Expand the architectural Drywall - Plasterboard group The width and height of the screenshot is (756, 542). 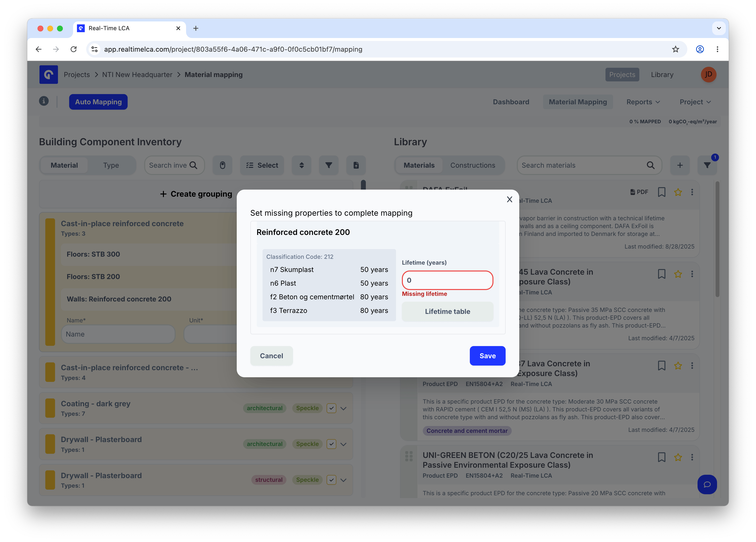coord(343,444)
